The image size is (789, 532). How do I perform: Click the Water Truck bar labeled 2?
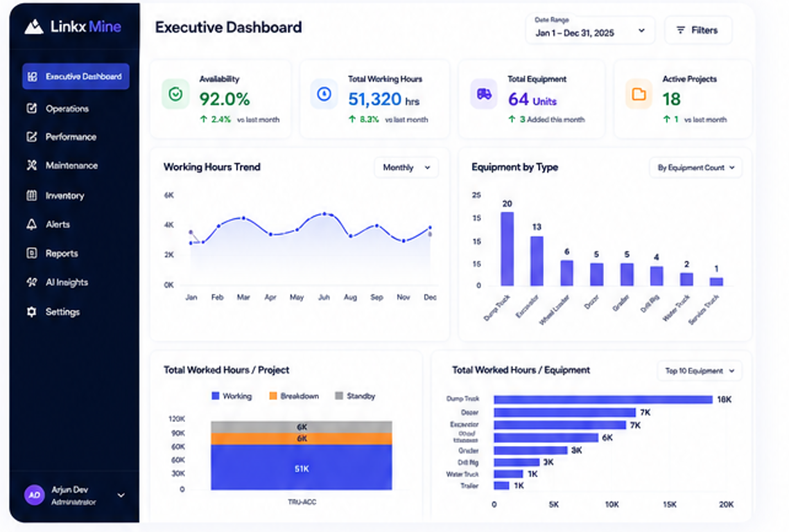pyautogui.click(x=686, y=279)
